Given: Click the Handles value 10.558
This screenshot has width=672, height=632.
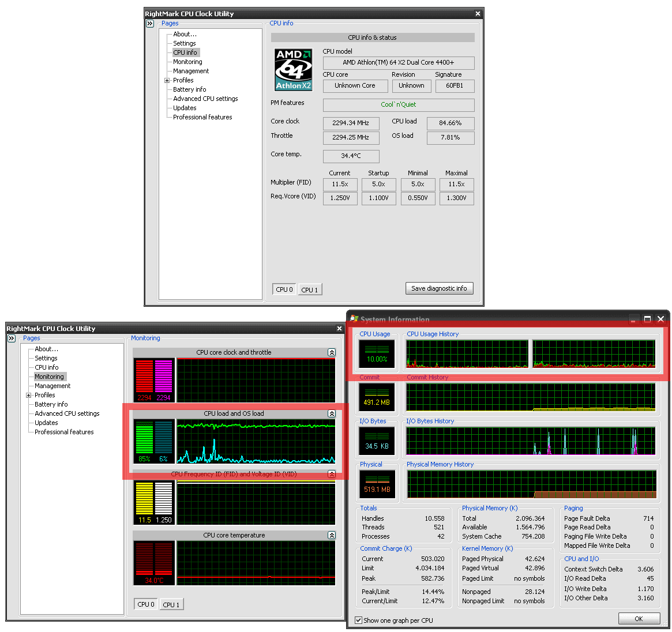Looking at the screenshot, I should [434, 518].
